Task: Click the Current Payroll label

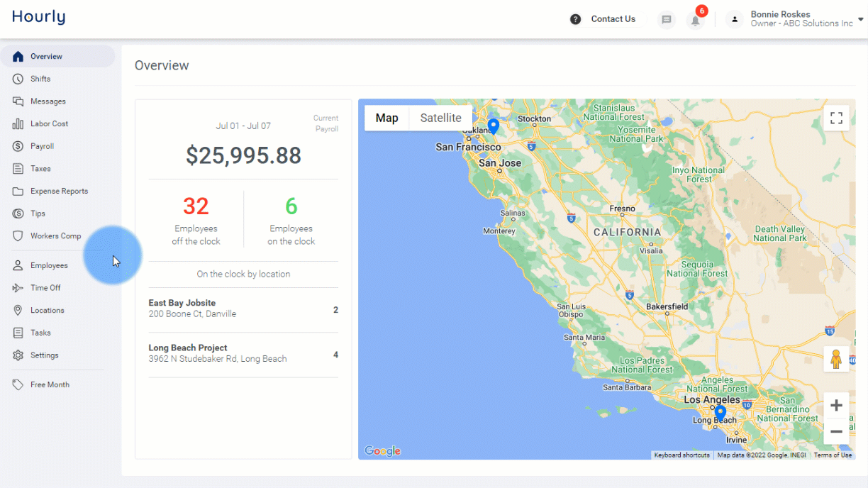Action: point(326,123)
